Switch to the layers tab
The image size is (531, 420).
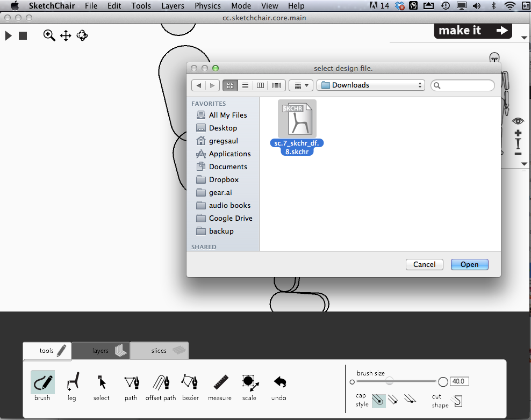pos(101,351)
